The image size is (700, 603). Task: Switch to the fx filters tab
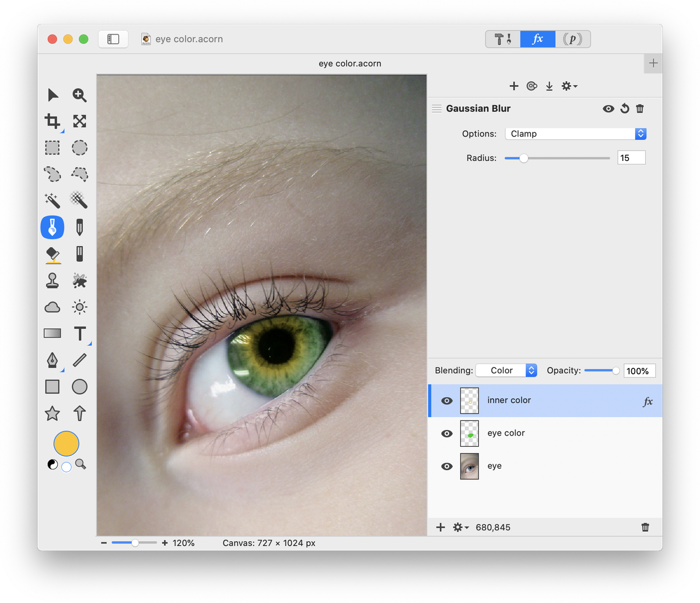(538, 39)
